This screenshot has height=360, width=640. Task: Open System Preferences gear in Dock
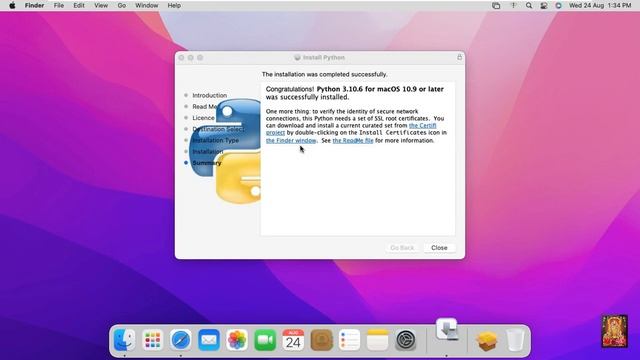tap(406, 340)
